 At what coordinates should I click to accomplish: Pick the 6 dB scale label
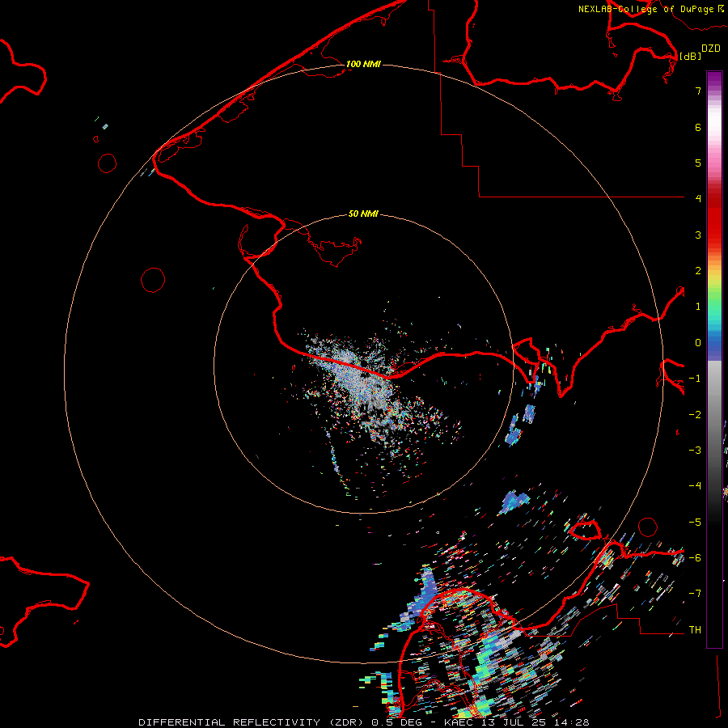pos(698,127)
